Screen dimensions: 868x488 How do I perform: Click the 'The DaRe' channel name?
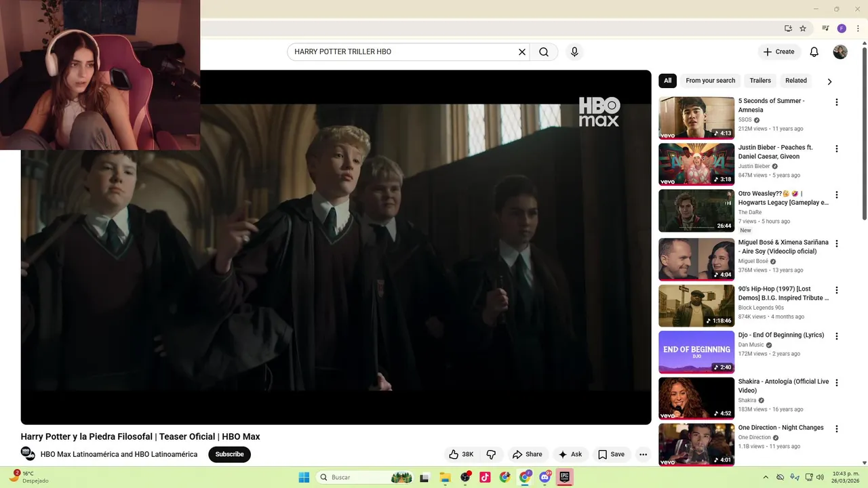pos(750,212)
